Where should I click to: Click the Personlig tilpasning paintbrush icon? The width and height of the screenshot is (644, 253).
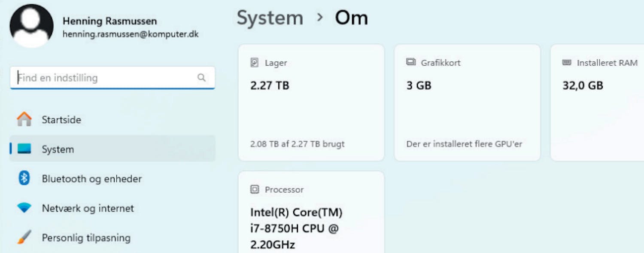(x=24, y=237)
